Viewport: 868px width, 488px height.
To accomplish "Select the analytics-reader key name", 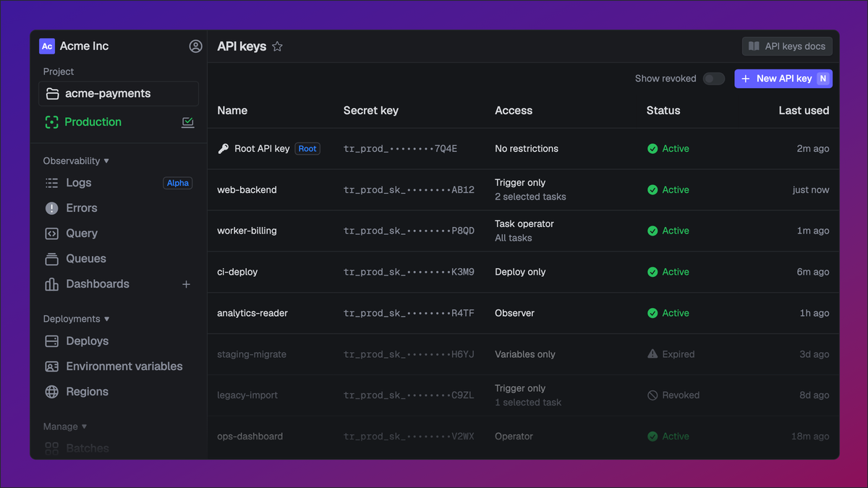I will (x=252, y=314).
